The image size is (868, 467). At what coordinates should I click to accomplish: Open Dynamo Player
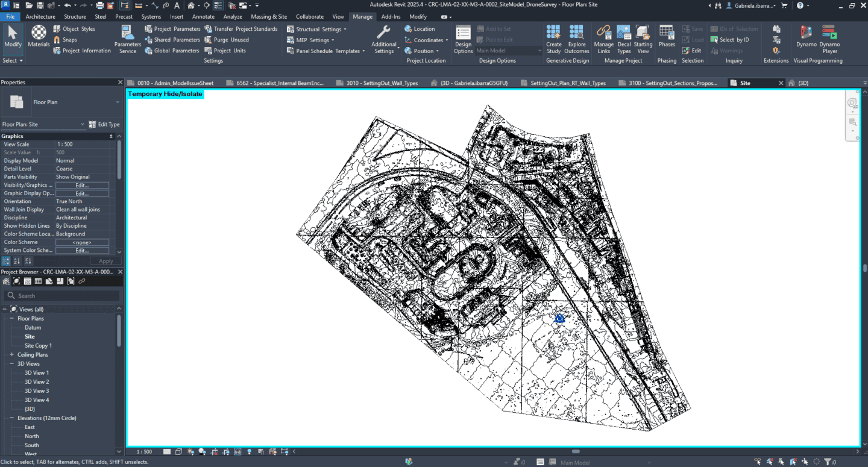pos(829,40)
